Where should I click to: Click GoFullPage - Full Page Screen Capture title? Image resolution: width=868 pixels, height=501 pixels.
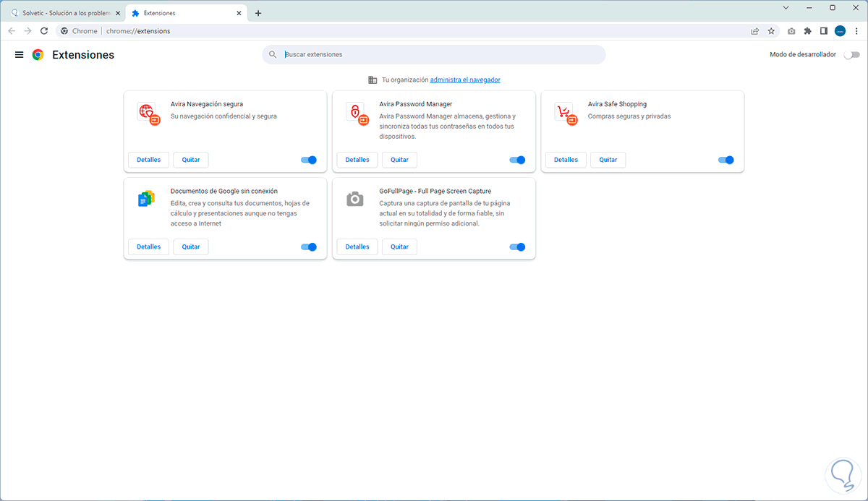click(x=435, y=191)
